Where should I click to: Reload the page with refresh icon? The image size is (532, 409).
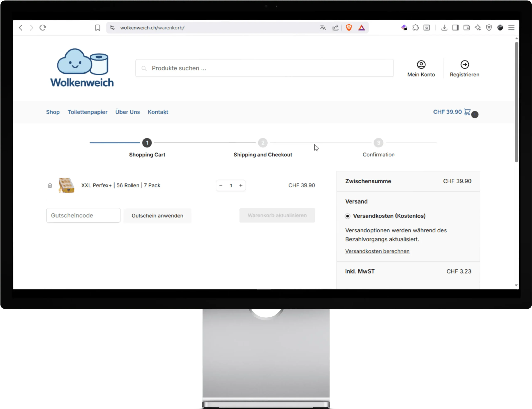pyautogui.click(x=43, y=28)
